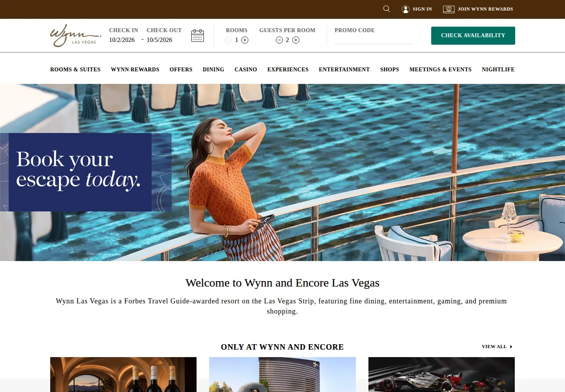Screen dimensions: 565x392
Task: Open the wine bottles thumbnail card
Action: click(x=123, y=374)
